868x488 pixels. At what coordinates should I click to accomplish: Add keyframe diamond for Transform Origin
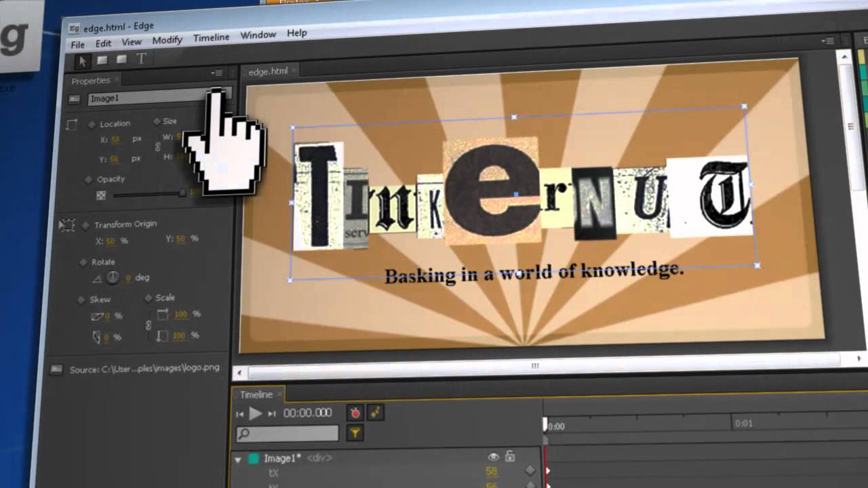[x=85, y=225]
